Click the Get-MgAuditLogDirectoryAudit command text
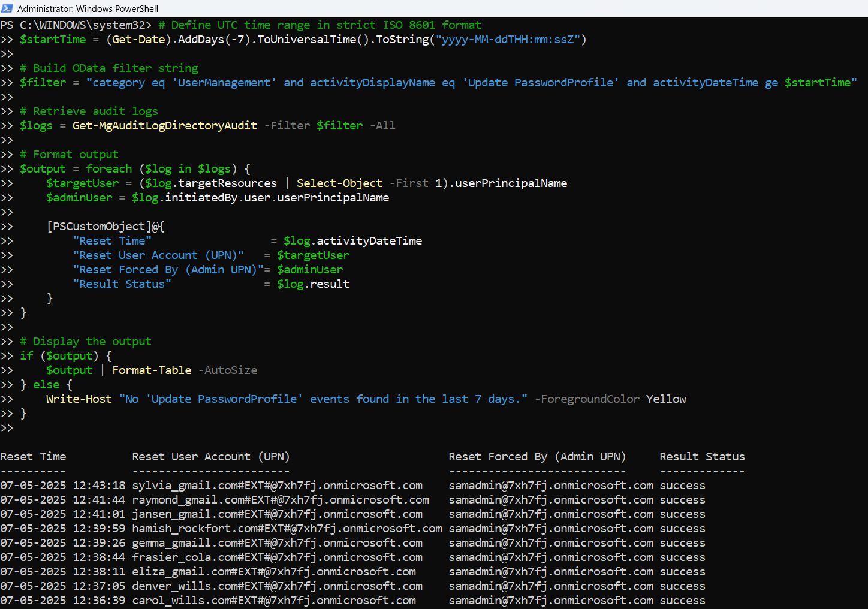 164,126
